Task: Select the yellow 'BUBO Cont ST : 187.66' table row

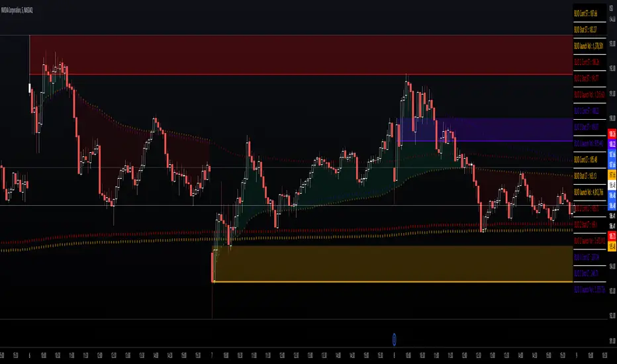Action: point(589,14)
